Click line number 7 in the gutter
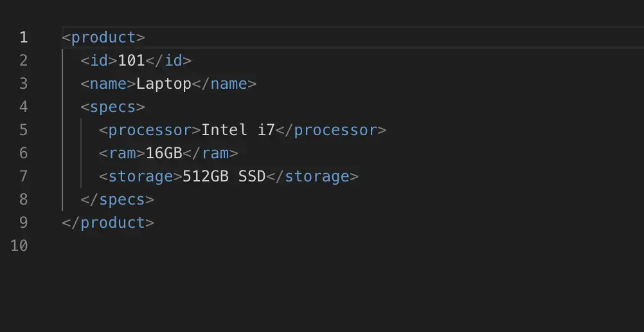This screenshot has height=332, width=644. pos(23,176)
